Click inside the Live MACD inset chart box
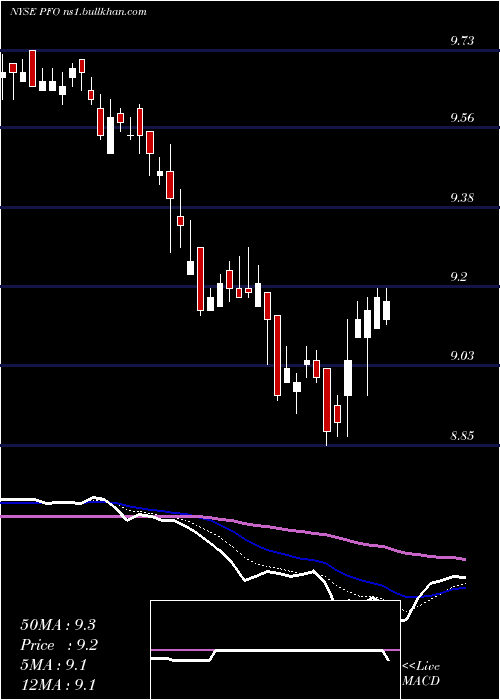500x700 pixels. 275,650
